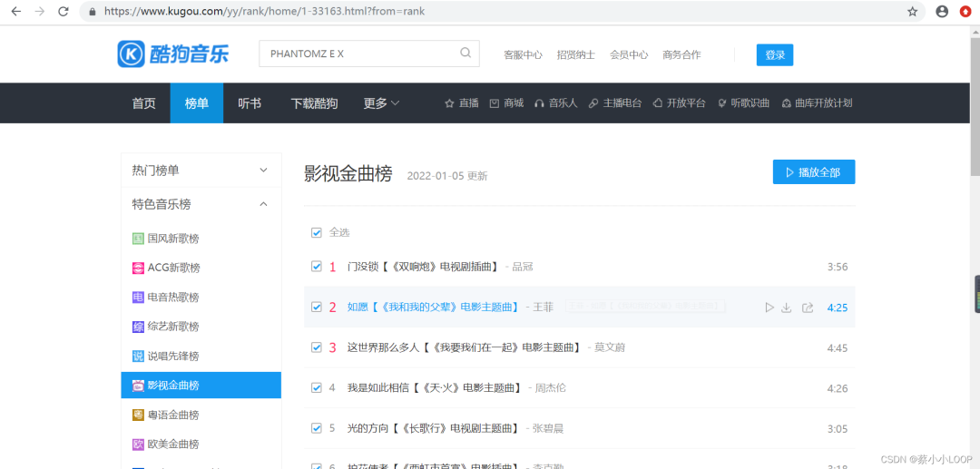The width and height of the screenshot is (980, 469).
Task: Click the 说唱先锋榜 chart icon
Action: (x=138, y=357)
